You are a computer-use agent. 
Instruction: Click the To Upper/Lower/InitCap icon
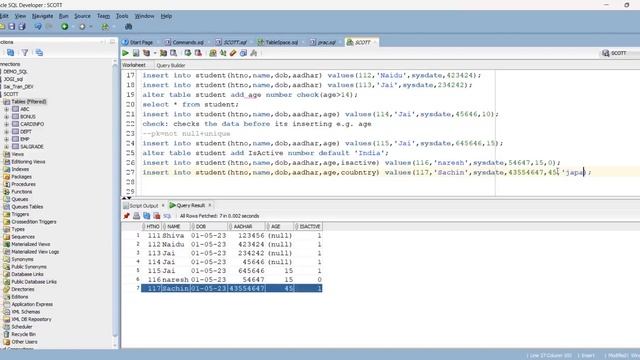[223, 53]
